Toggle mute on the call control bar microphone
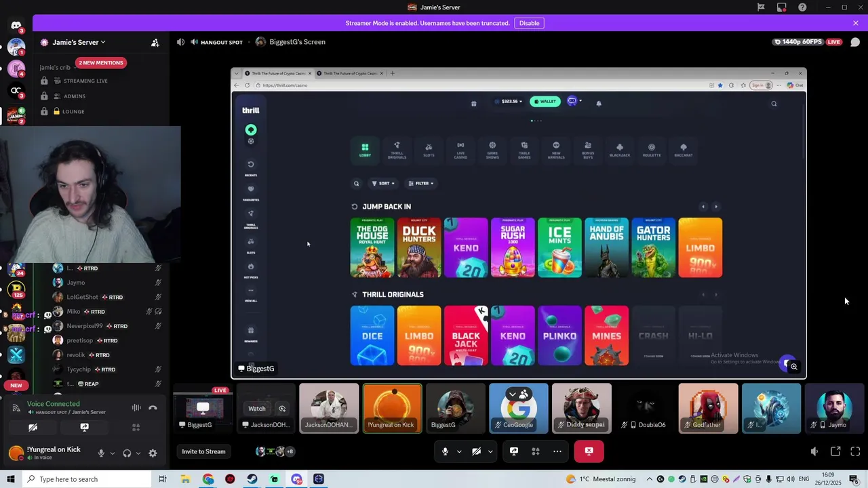Image resolution: width=868 pixels, height=488 pixels. (x=445, y=451)
